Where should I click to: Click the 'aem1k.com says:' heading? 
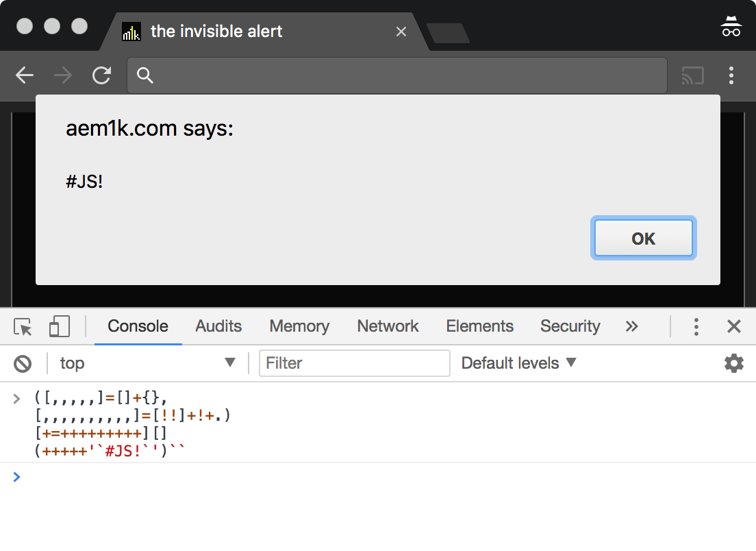click(149, 128)
